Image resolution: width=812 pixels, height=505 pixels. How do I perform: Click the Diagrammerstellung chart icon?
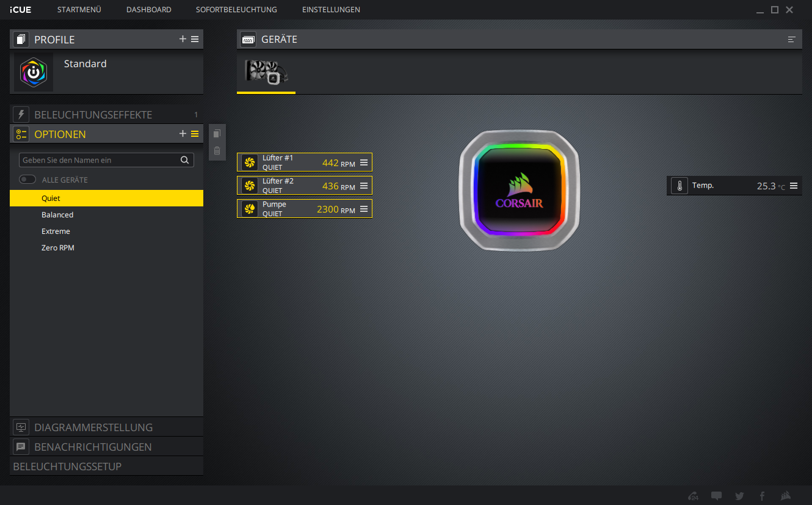21,427
